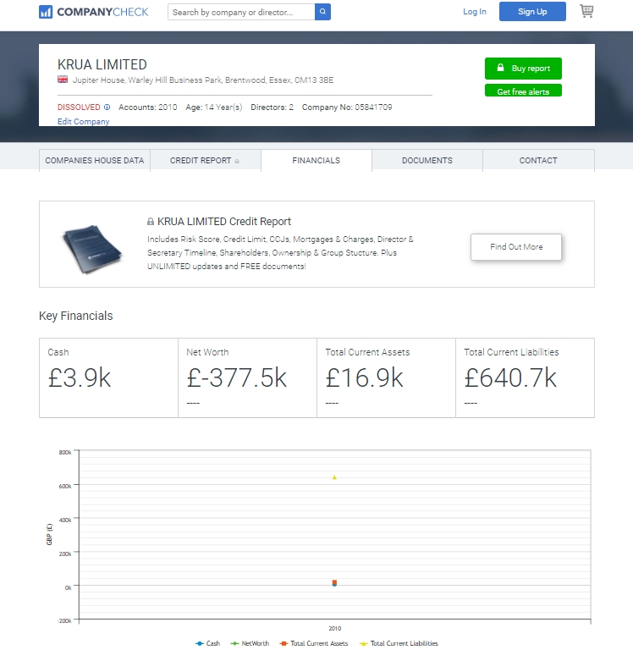Toggle the NetWorth series in legend
633x672 pixels.
coord(250,643)
